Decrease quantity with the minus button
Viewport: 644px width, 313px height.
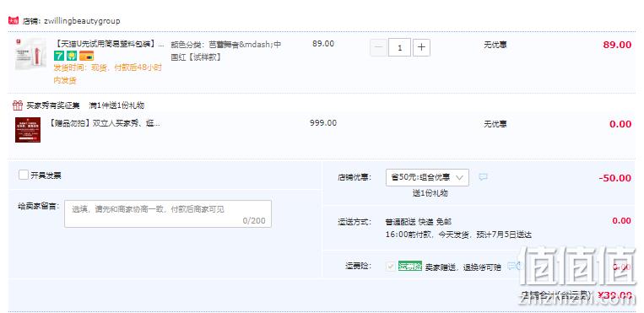click(378, 47)
